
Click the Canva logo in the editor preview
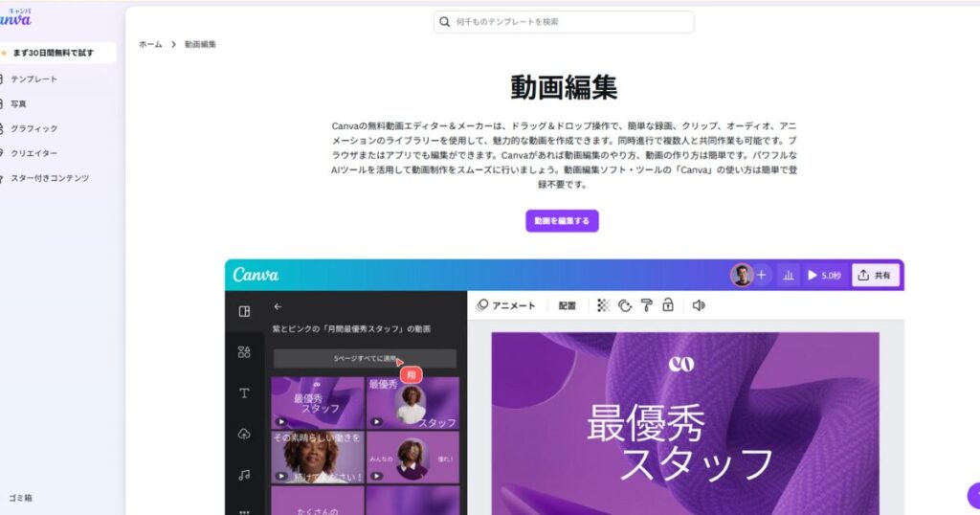click(x=256, y=275)
